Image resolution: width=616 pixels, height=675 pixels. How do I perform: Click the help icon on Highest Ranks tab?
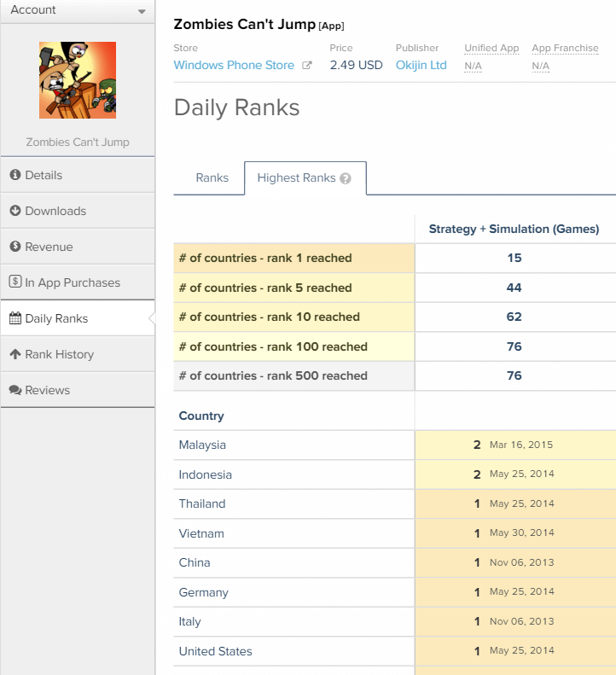point(346,178)
